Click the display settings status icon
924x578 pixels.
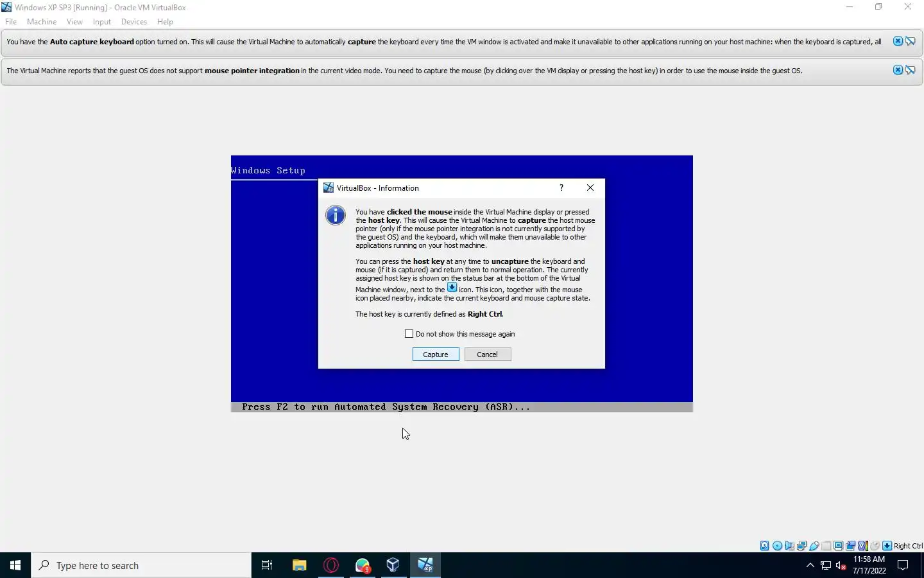[x=839, y=546]
